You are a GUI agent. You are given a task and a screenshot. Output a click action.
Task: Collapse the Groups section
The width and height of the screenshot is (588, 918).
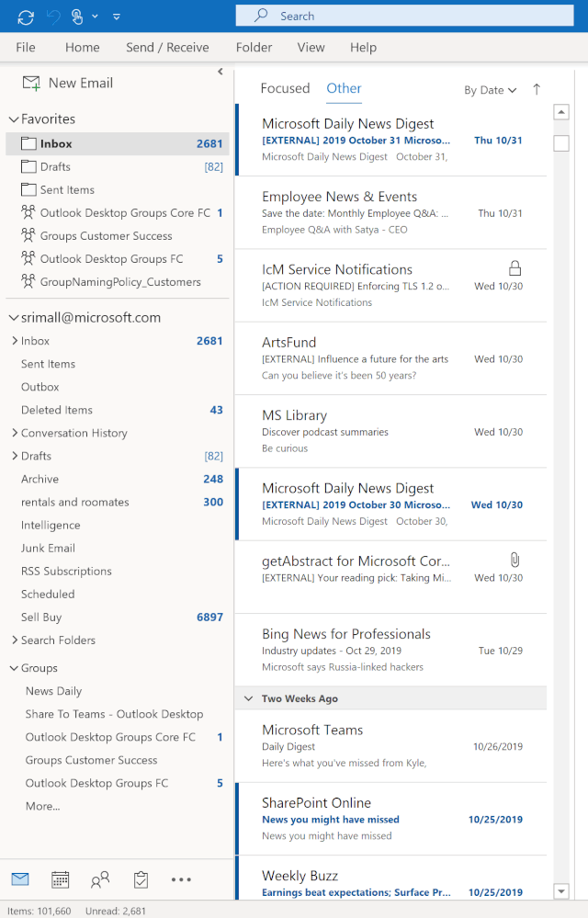click(14, 668)
